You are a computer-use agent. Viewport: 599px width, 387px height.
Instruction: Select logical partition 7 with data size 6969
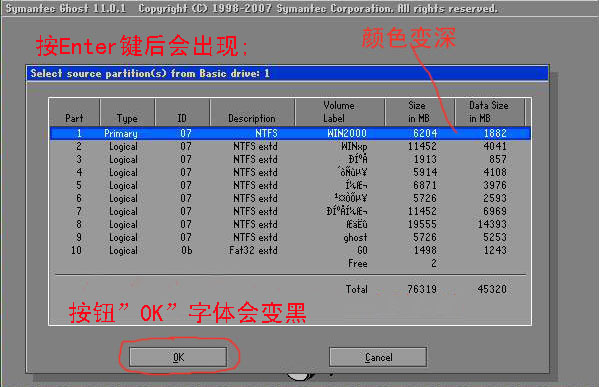(x=290, y=211)
